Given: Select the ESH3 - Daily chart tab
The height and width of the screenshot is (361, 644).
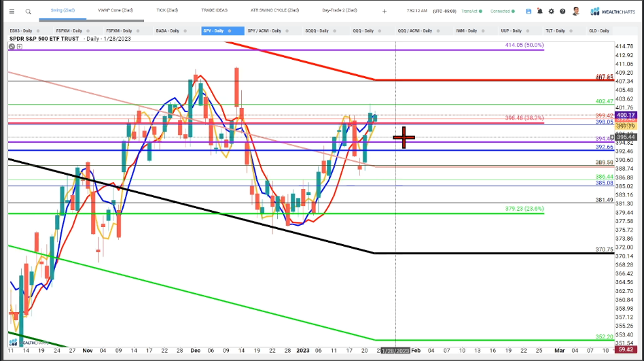Looking at the screenshot, I should click(21, 31).
